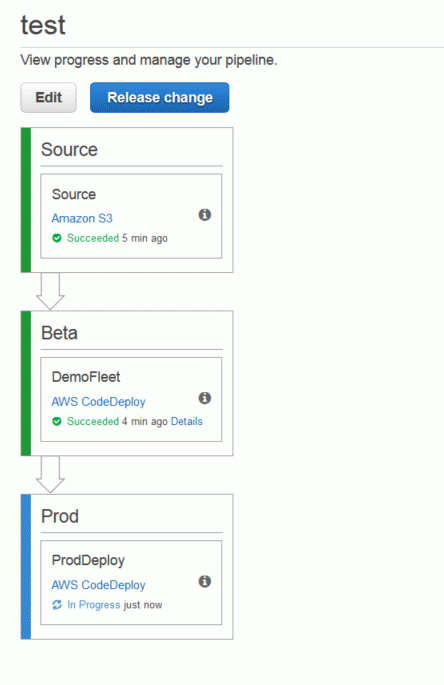Select the Source stage header
Screen dimensions: 444x685
[69, 150]
